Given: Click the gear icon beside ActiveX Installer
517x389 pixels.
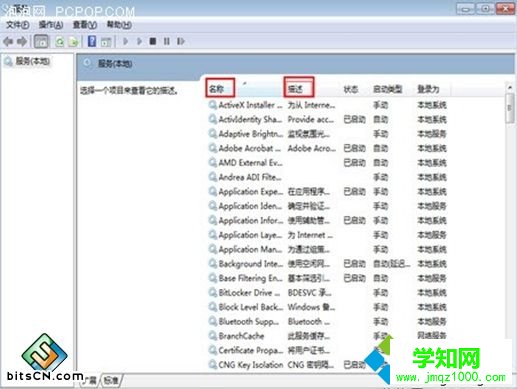Looking at the screenshot, I should (213, 105).
